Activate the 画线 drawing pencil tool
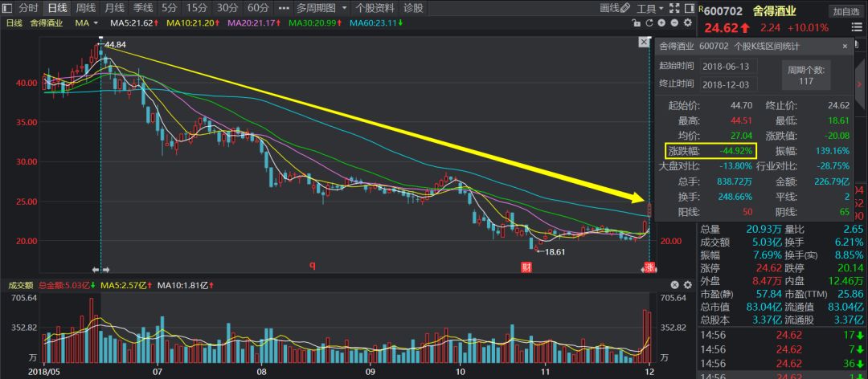The height and width of the screenshot is (379, 868). point(615,8)
